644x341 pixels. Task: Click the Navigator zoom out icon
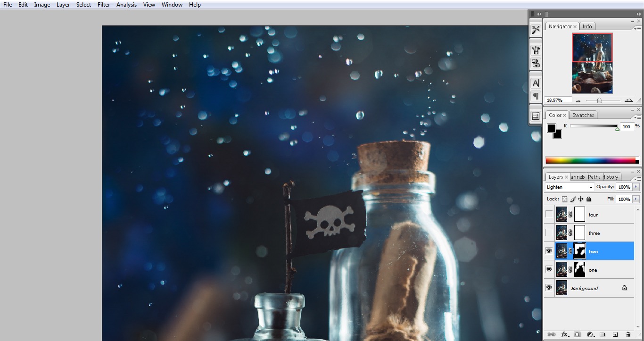click(x=578, y=100)
